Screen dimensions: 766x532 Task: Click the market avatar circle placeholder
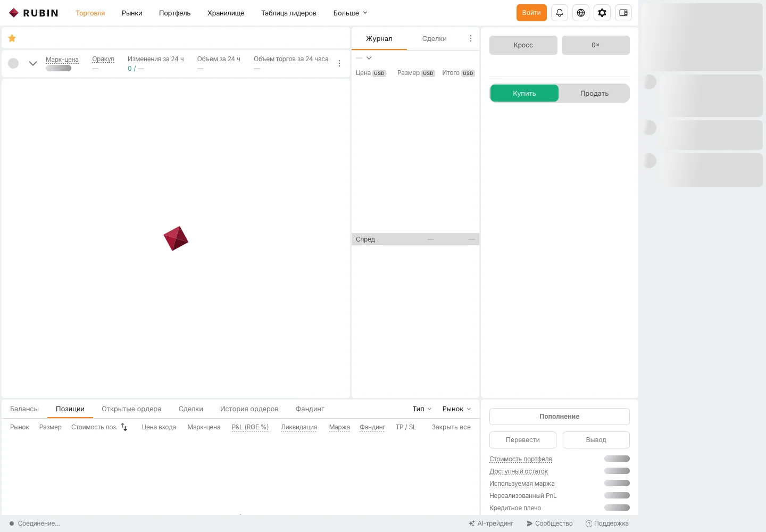(x=13, y=63)
